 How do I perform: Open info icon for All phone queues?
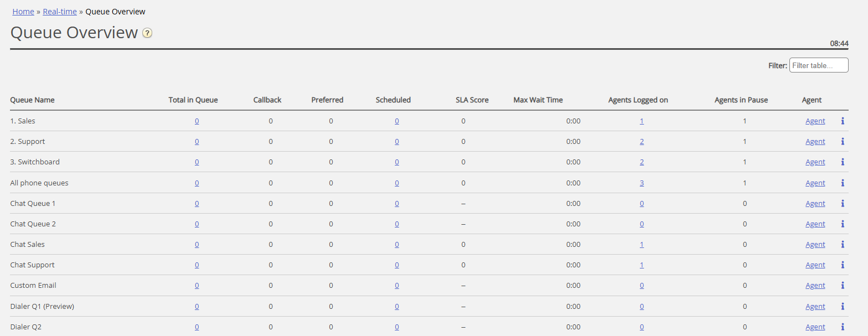[x=842, y=183]
